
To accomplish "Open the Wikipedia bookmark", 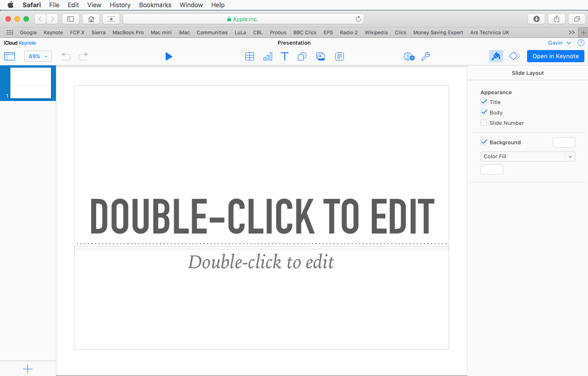I will [x=376, y=32].
